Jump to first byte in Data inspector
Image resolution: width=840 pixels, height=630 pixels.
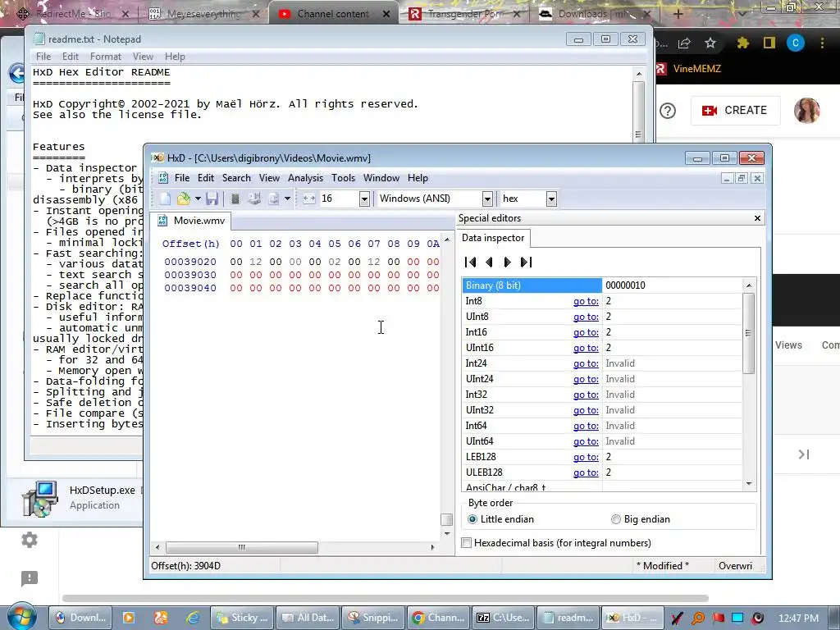[x=470, y=262]
